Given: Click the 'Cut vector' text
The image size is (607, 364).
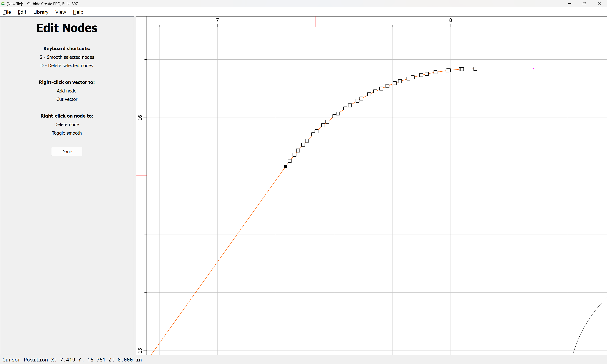Looking at the screenshot, I should tap(67, 99).
